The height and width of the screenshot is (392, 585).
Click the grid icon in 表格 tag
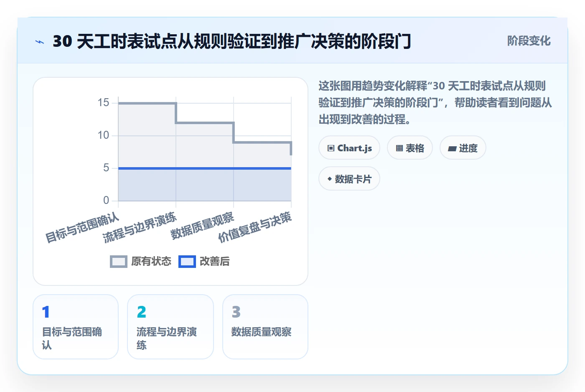click(x=399, y=148)
